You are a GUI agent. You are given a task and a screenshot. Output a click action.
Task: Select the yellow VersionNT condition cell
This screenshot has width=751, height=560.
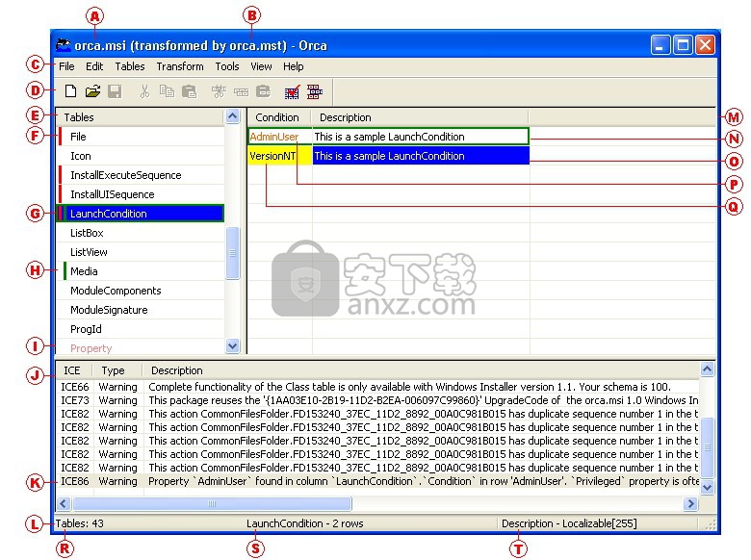pyautogui.click(x=280, y=156)
